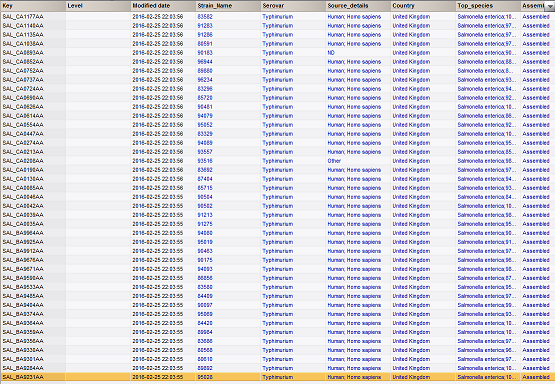555x384 pixels.
Task: Sort by Country column header
Action: pos(423,6)
